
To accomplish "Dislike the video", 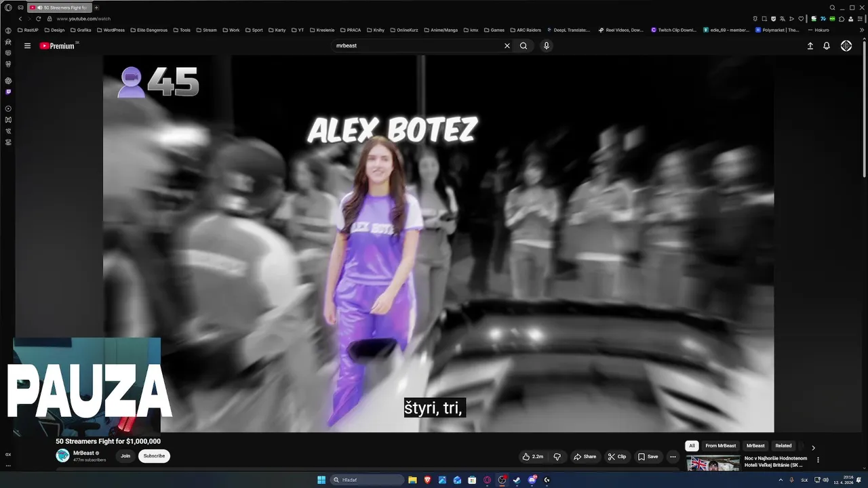I will point(557,457).
